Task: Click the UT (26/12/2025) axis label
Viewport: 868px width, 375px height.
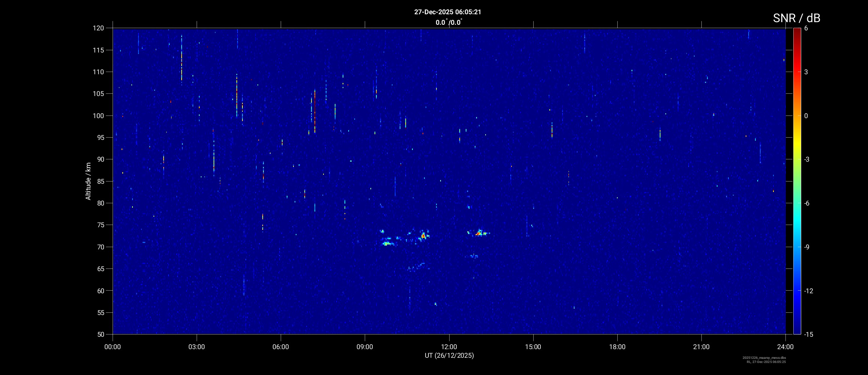Action: point(449,355)
